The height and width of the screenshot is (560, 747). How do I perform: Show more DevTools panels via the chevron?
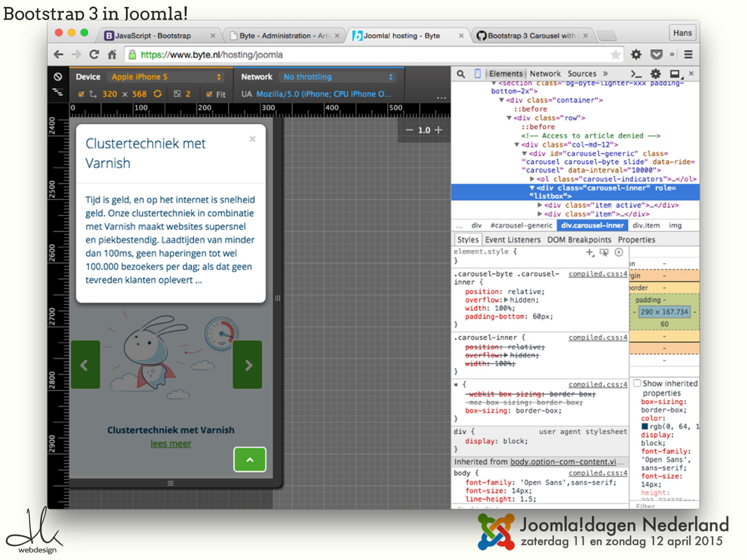click(x=606, y=73)
